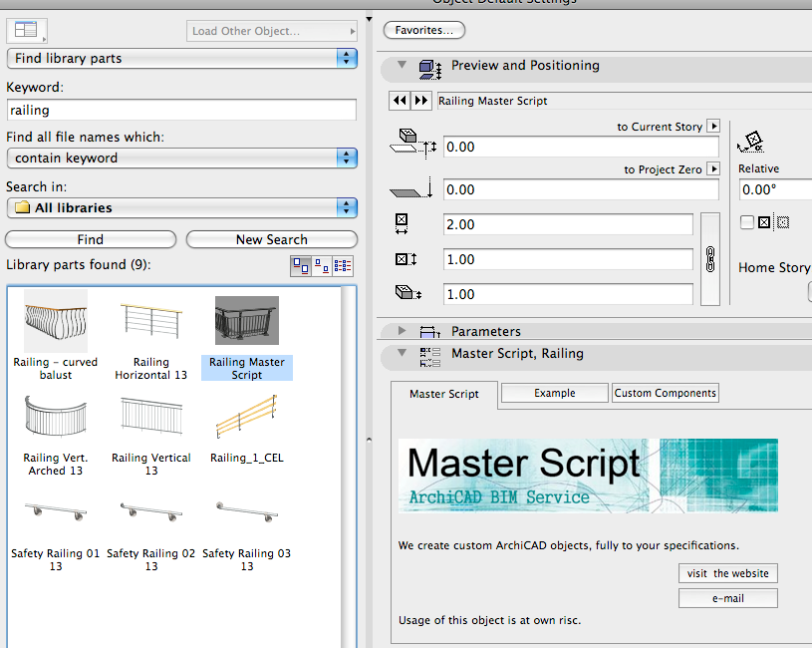812x648 pixels.
Task: Open the 'to Current Story' arrow menu
Action: (713, 127)
